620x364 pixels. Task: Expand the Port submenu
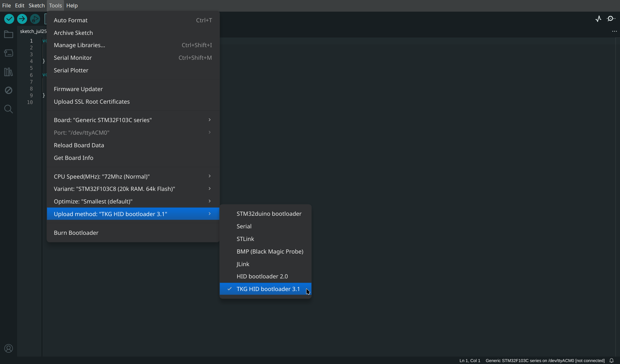click(133, 133)
